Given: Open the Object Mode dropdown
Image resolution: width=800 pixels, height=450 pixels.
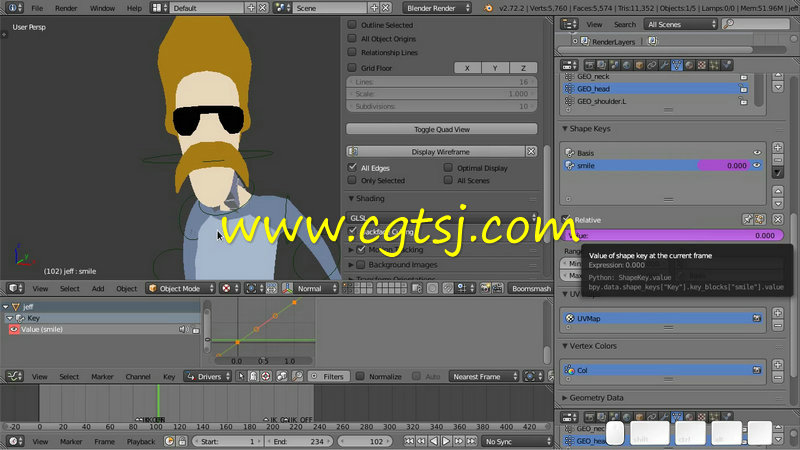Looking at the screenshot, I should (181, 288).
